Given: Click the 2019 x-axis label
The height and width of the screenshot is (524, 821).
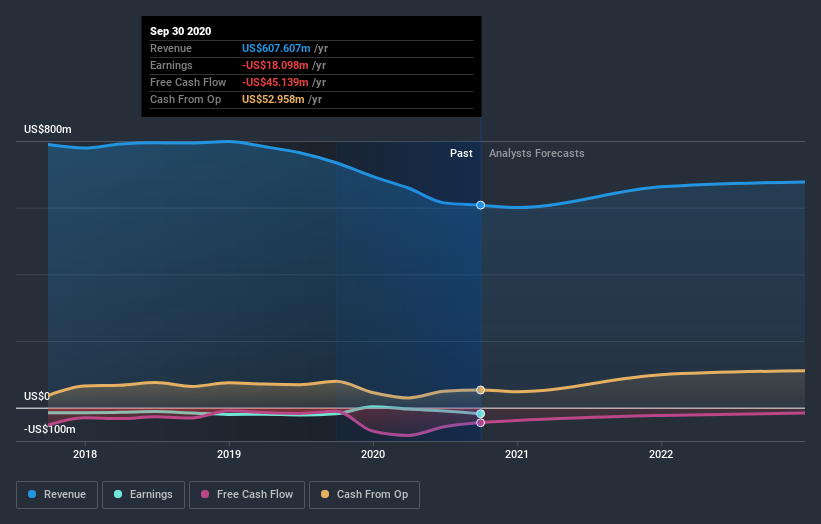Looking at the screenshot, I should 229,454.
